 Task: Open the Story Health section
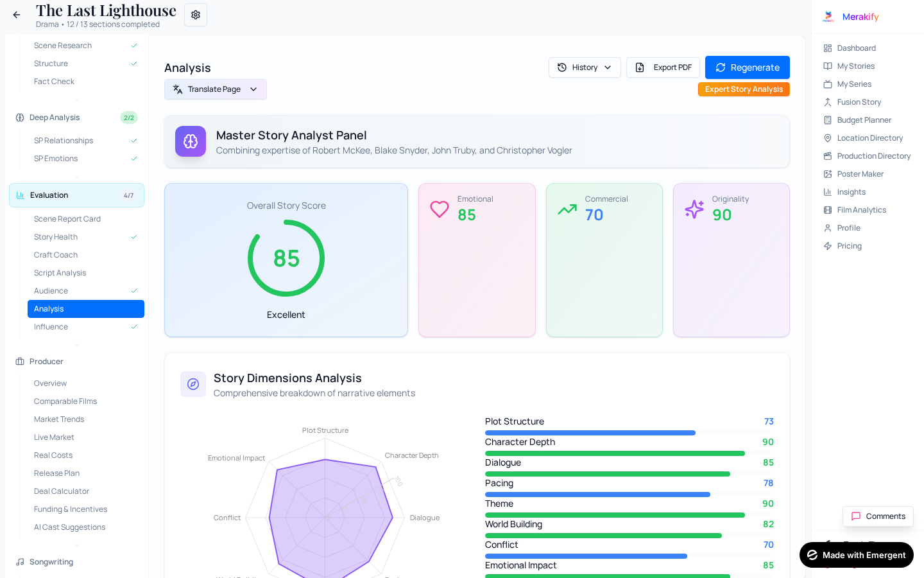[x=86, y=237]
